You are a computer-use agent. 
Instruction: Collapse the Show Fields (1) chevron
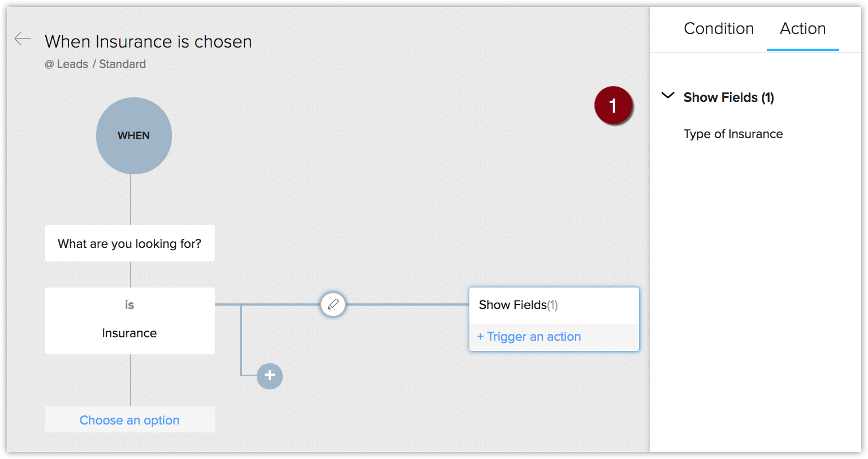tap(668, 96)
